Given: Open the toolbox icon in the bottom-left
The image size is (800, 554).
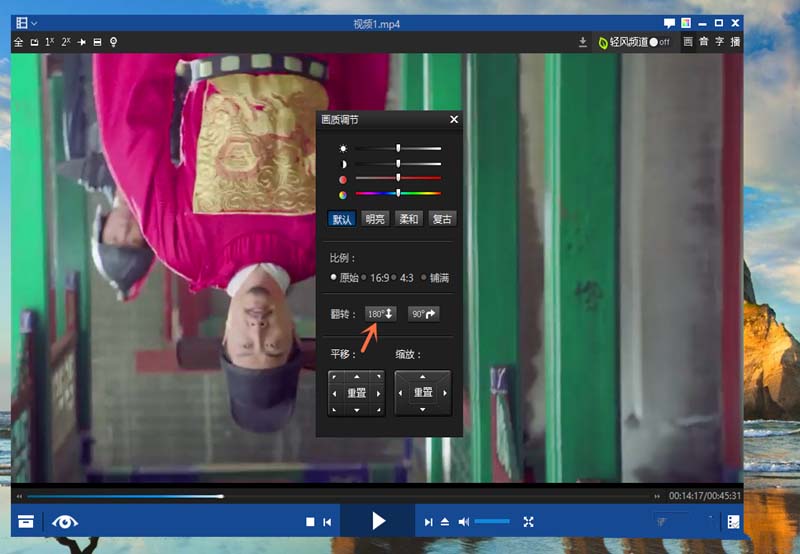Looking at the screenshot, I should point(26,521).
